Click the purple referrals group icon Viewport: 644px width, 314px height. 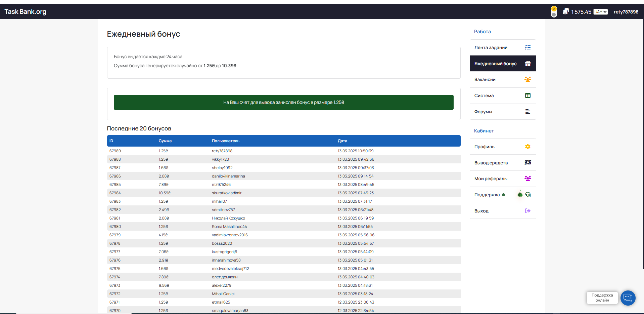[527, 179]
